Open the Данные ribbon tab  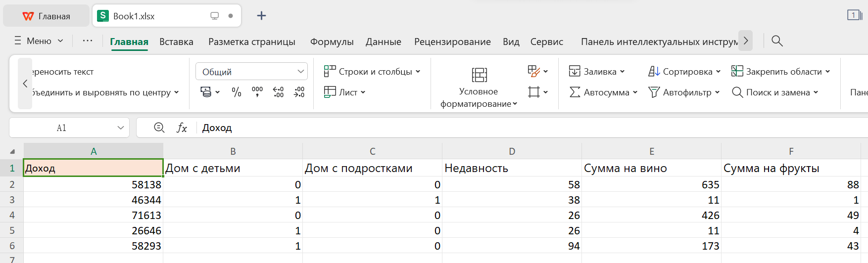click(x=383, y=42)
